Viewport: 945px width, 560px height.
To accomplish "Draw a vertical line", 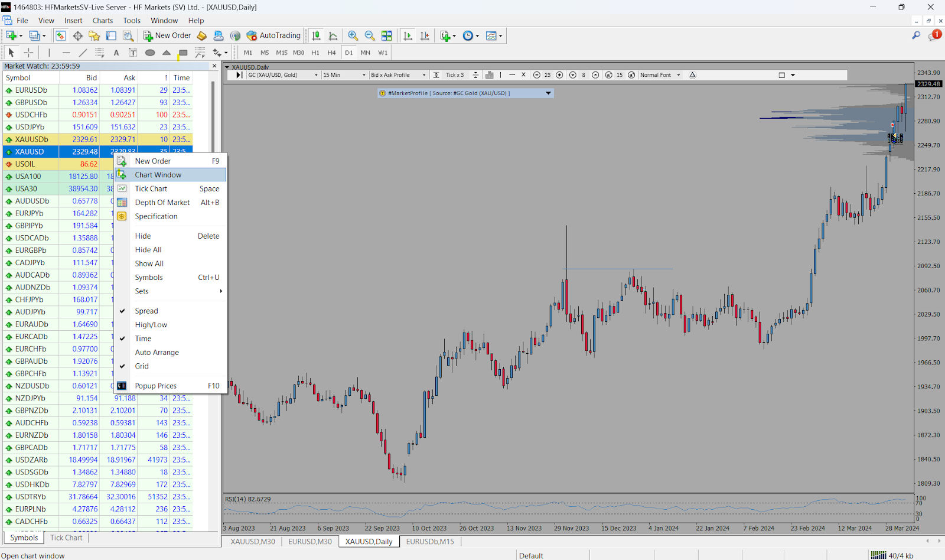I will click(x=50, y=53).
